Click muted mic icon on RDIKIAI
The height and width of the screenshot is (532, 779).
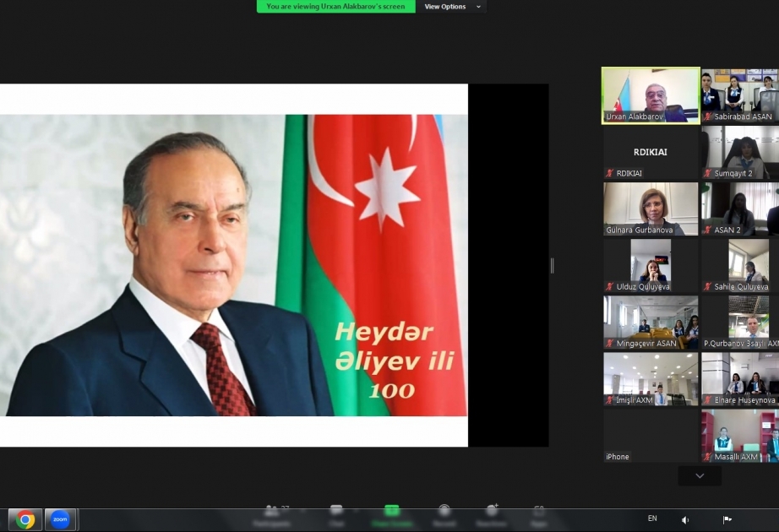[x=609, y=173]
